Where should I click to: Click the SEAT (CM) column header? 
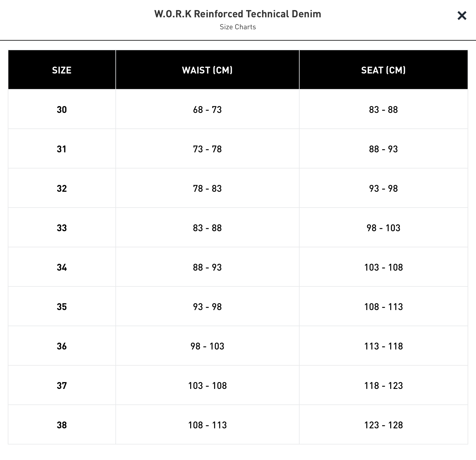383,70
